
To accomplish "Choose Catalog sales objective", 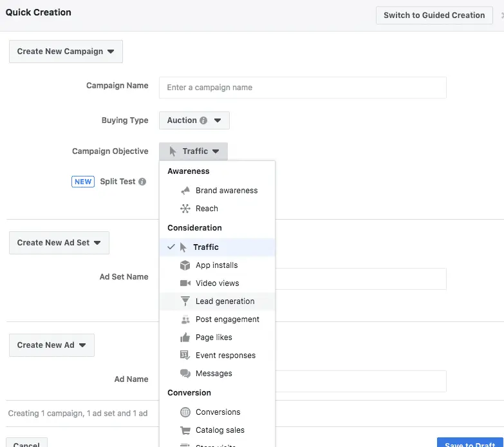I will [218, 430].
